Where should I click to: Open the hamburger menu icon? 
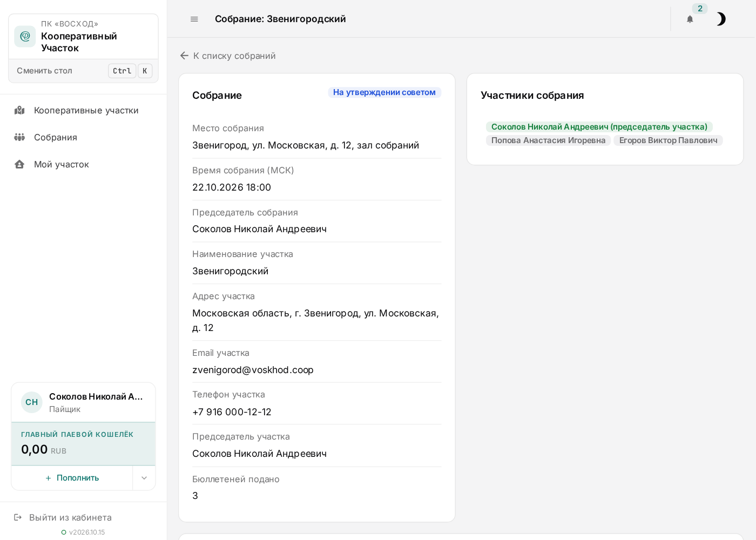194,19
